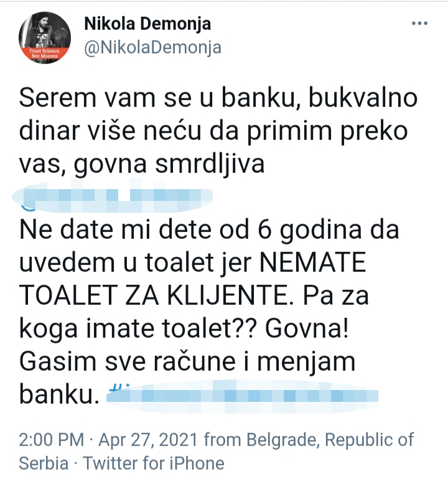Image resolution: width=448 pixels, height=479 pixels.
Task: Open the Twitter for iPhone source link
Action: [154, 463]
